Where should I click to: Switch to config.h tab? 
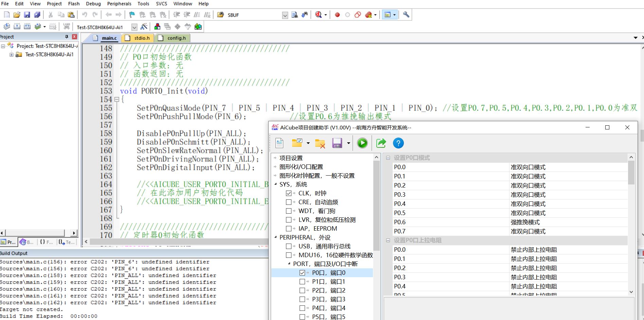172,38
